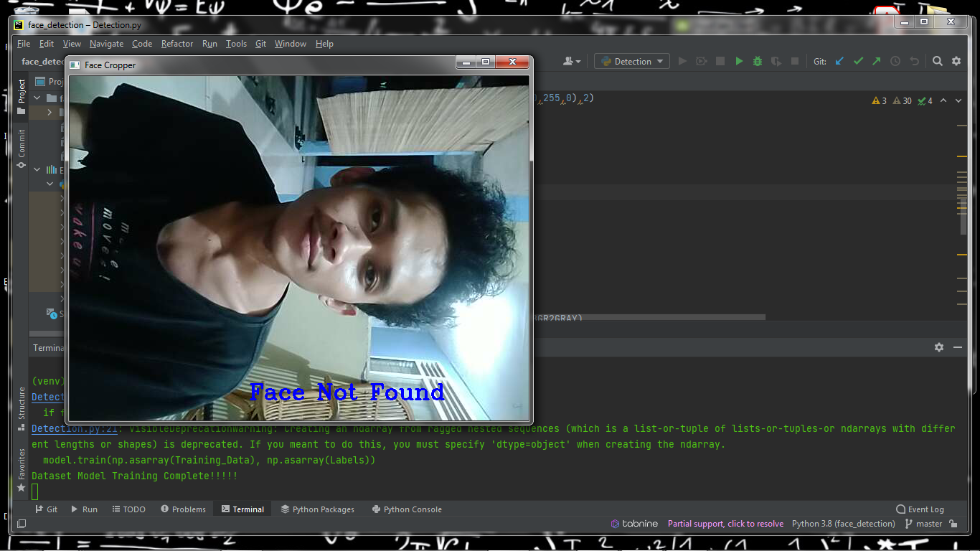980x551 pixels.
Task: Open Search Everywhere with the magnifier icon
Action: click(938, 61)
